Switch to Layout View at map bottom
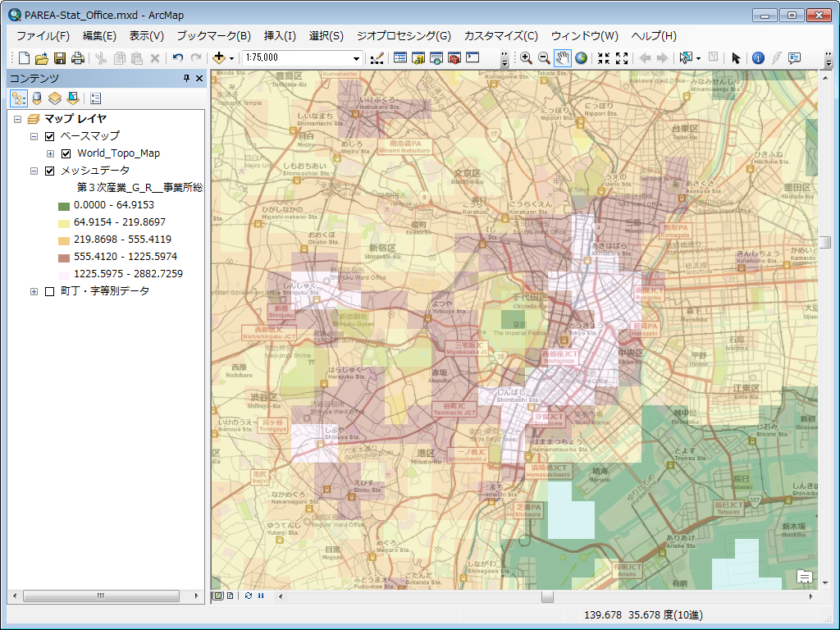 click(x=230, y=596)
